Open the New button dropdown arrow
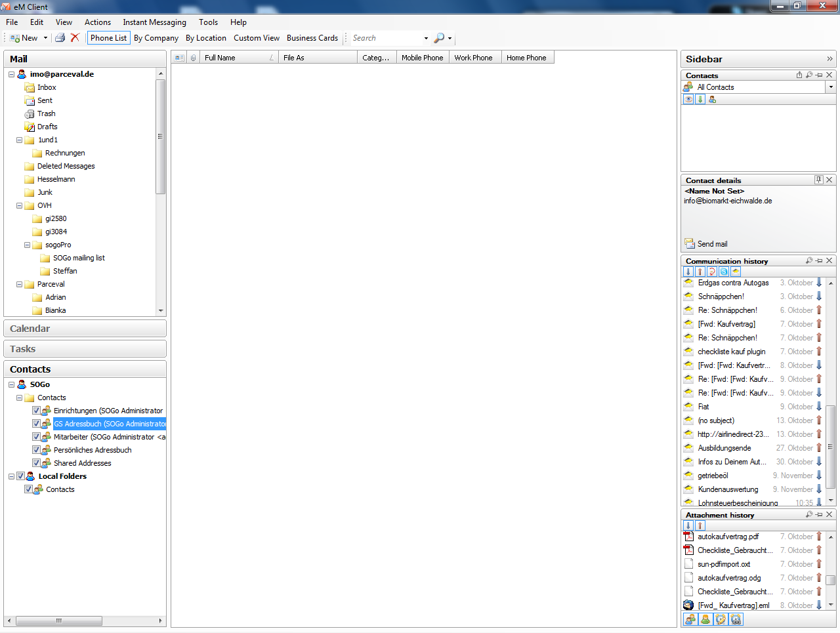The width and height of the screenshot is (840, 633). (45, 38)
